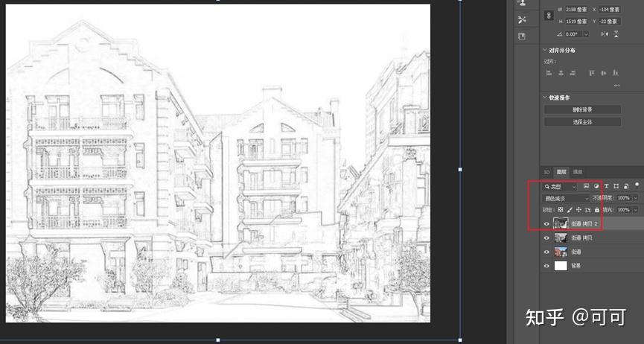Click the Y position field showing -22
The width and height of the screenshot is (644, 344).
[609, 22]
